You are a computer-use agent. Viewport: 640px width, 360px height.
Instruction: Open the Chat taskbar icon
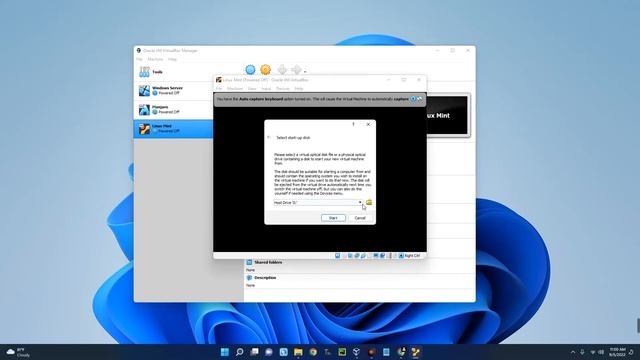[x=269, y=352]
